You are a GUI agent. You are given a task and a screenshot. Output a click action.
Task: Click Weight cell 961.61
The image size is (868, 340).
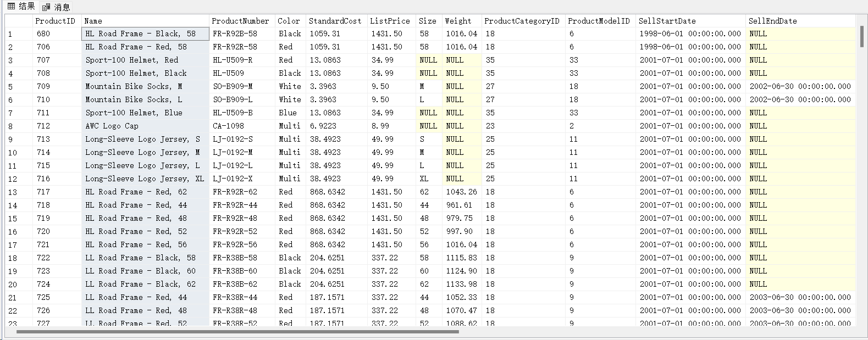tap(462, 205)
